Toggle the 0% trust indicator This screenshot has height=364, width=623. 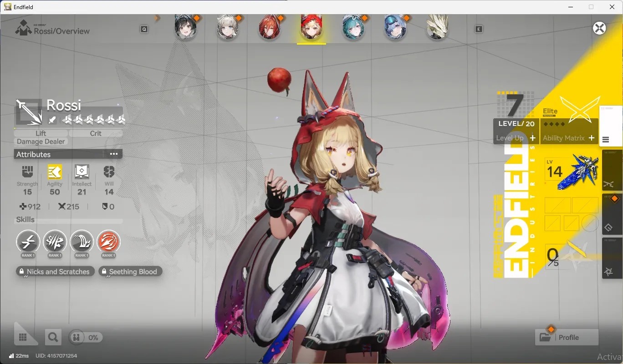[x=86, y=337]
